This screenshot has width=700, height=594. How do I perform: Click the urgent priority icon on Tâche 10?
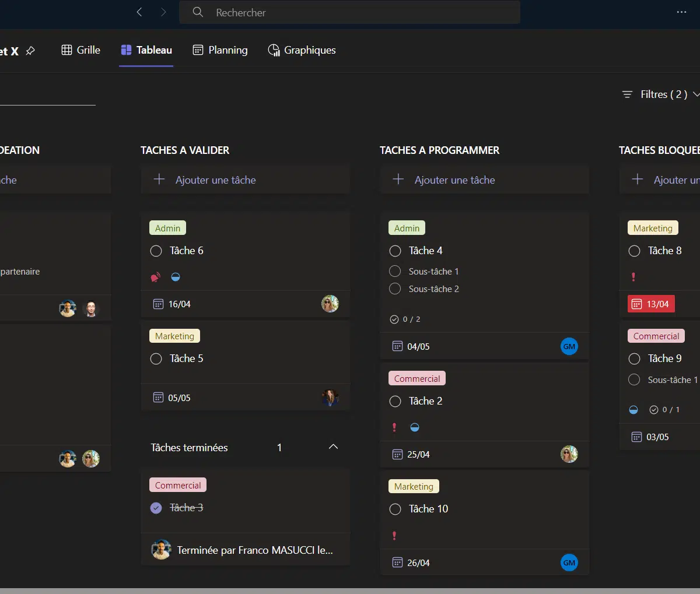pos(394,536)
